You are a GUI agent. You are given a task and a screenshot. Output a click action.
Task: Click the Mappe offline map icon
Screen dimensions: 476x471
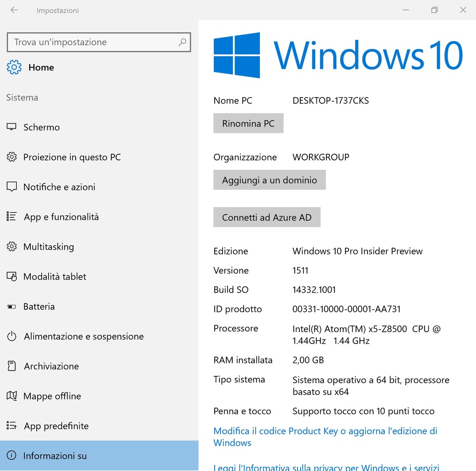pos(11,396)
